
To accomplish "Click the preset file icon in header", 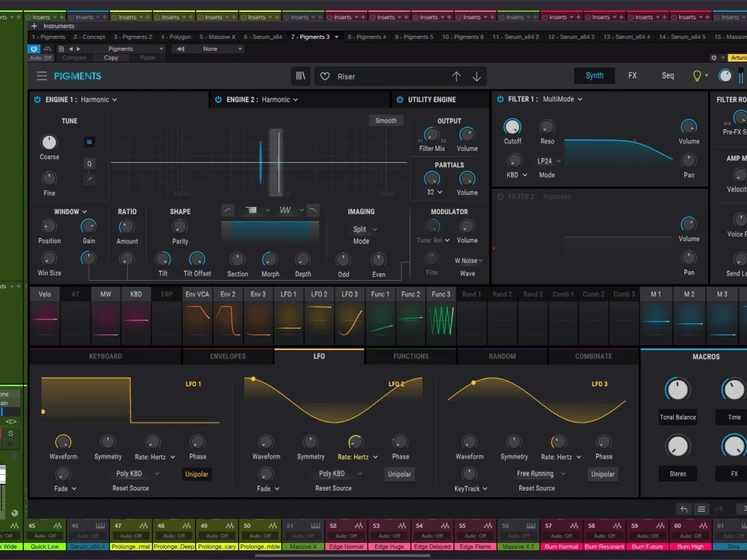I will tap(61, 49).
